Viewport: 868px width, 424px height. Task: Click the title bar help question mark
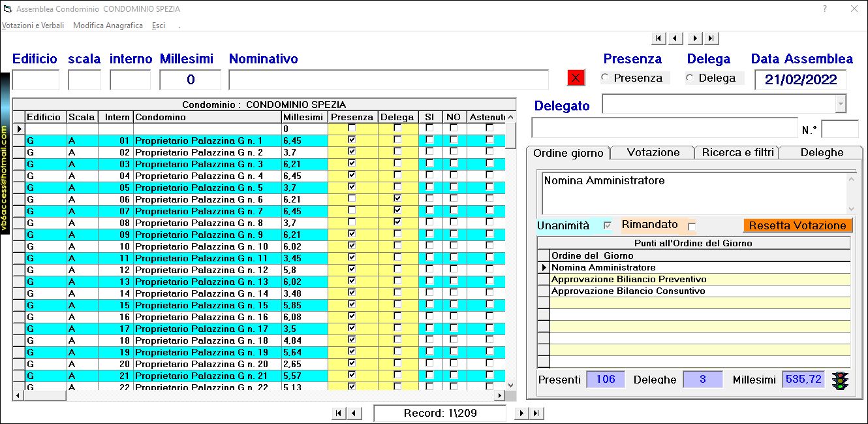(x=825, y=9)
